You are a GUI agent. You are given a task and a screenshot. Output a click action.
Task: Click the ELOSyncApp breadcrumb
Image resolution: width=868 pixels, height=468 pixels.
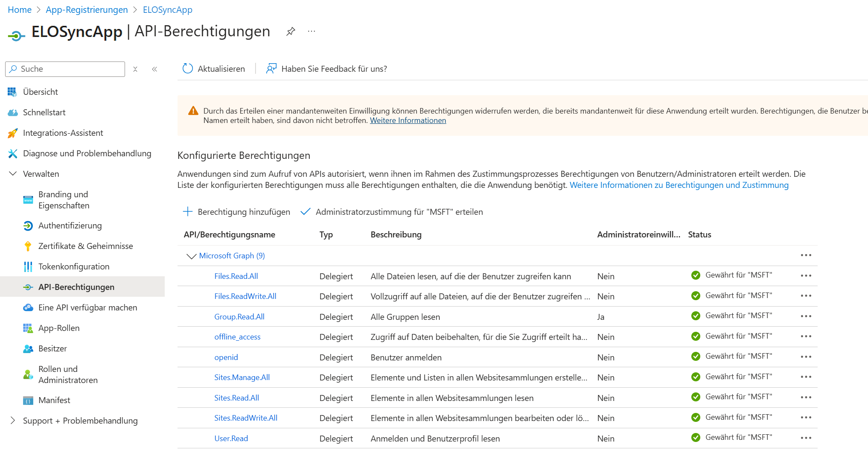coord(168,9)
